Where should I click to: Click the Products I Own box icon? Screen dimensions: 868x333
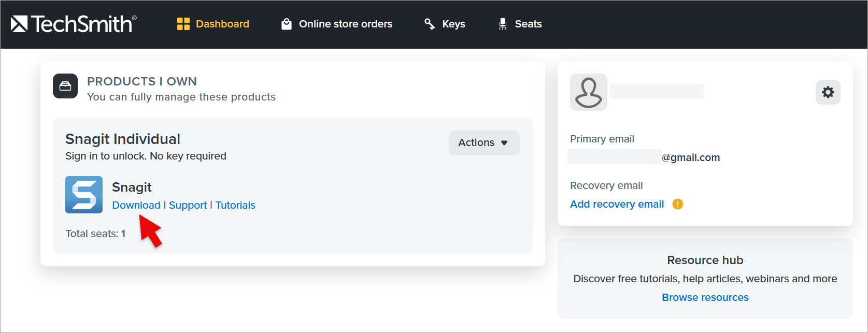[65, 86]
